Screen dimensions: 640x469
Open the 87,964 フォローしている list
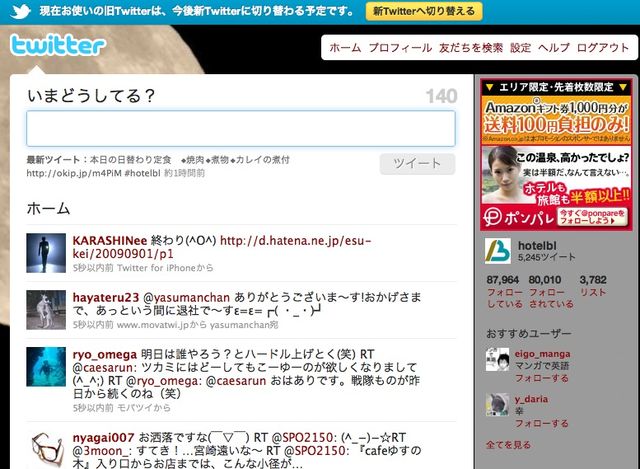[504, 291]
